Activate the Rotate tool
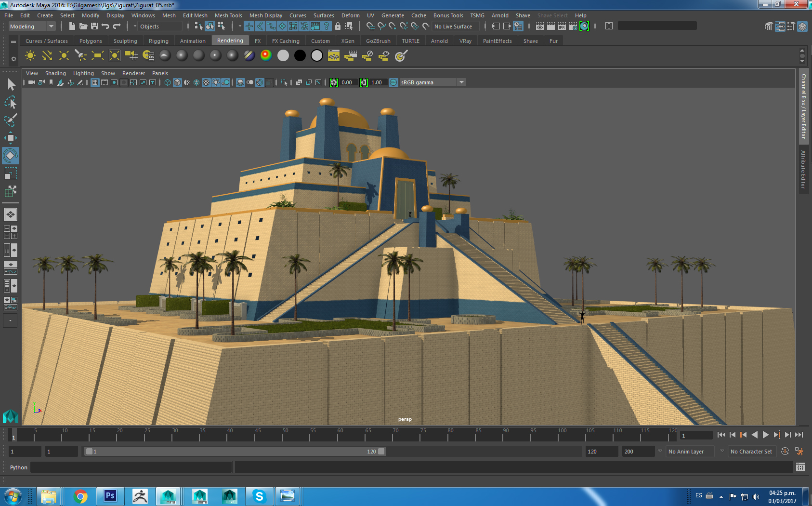This screenshot has width=812, height=506. (10, 156)
